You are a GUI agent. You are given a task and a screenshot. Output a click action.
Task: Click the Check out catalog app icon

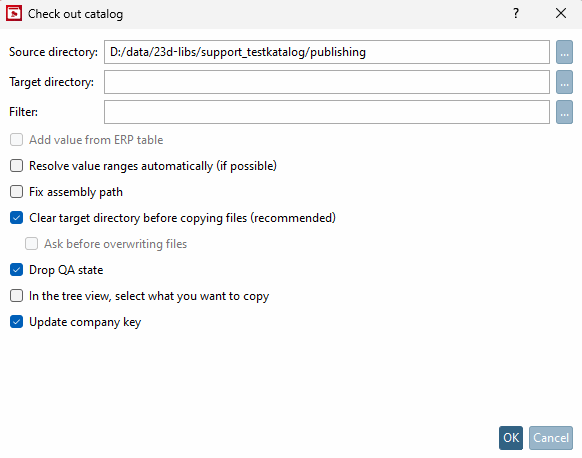pos(14,14)
